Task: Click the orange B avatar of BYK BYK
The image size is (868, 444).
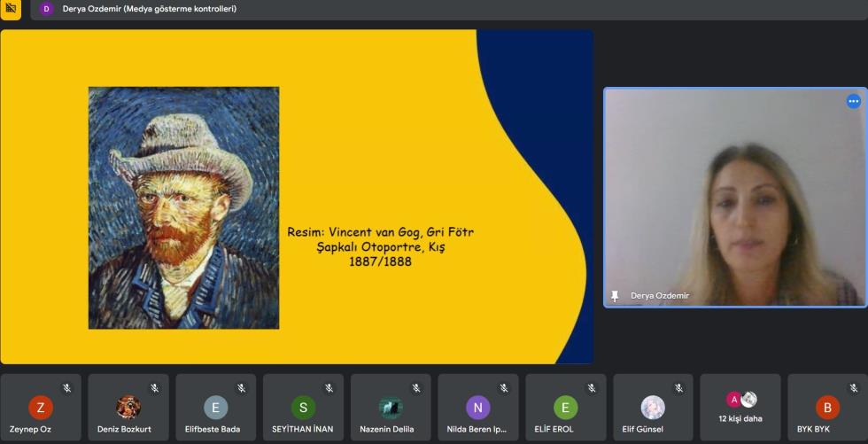Action: click(827, 408)
